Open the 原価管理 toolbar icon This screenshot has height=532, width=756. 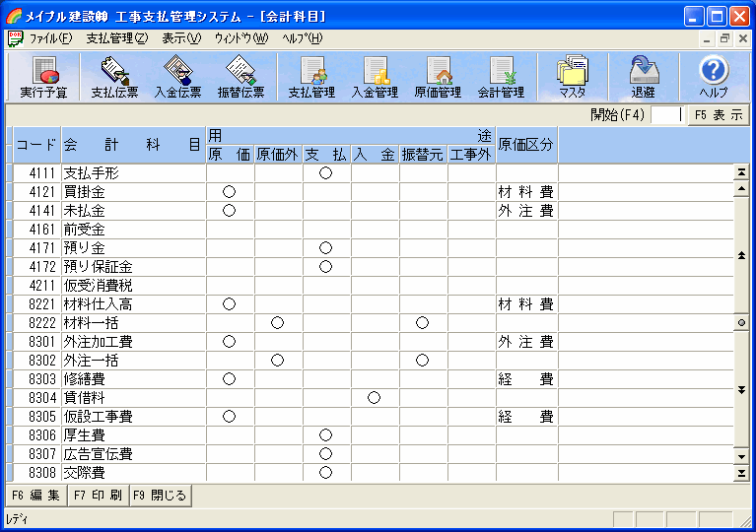pos(438,77)
